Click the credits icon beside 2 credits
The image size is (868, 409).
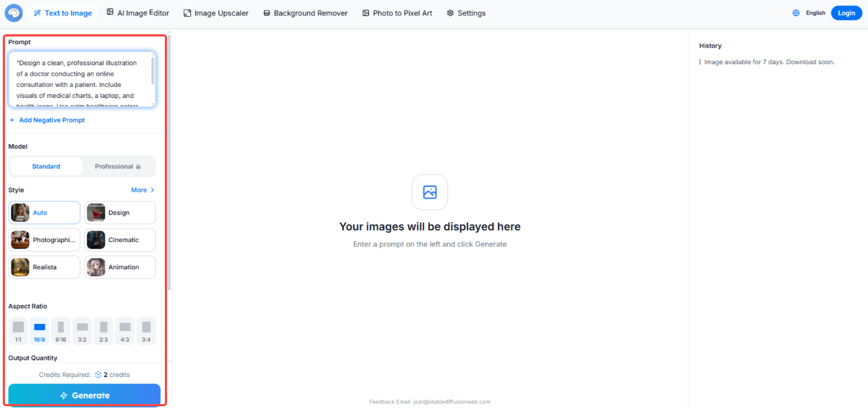(98, 375)
